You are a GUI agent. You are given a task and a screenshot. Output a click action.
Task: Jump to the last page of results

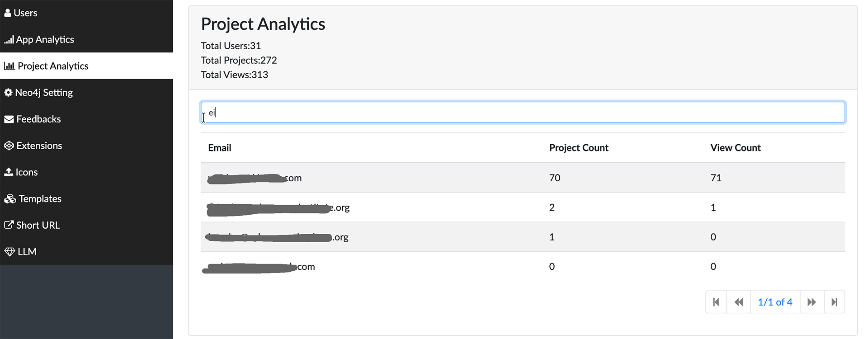835,301
